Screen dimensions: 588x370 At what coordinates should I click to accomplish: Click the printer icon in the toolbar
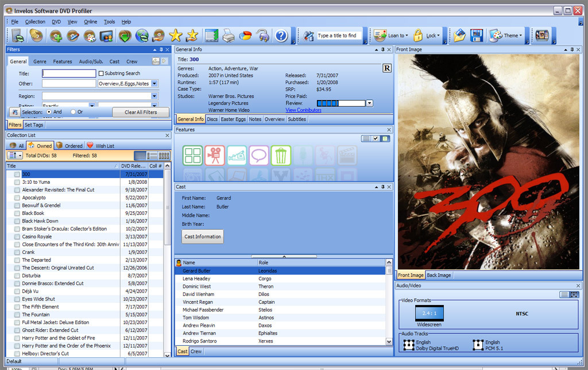tap(229, 36)
